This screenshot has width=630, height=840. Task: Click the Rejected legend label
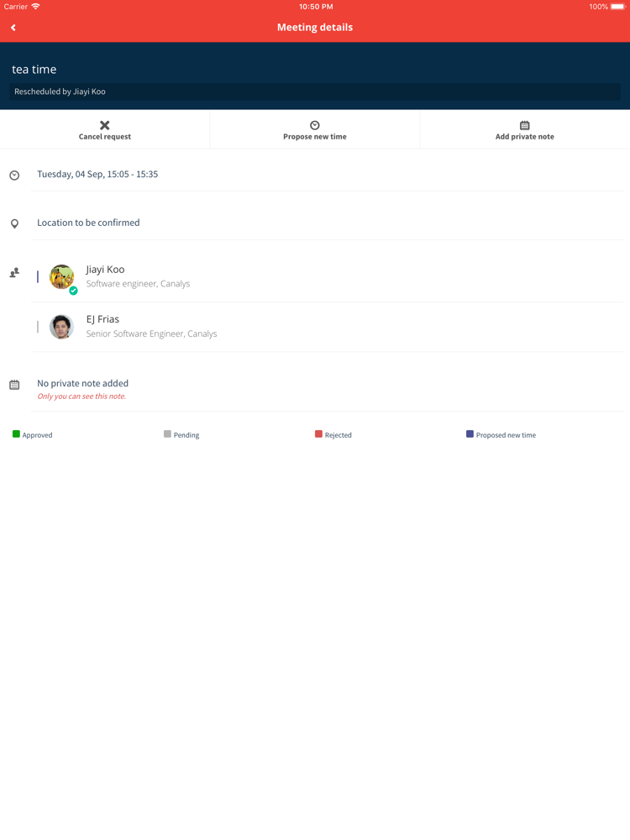click(338, 435)
